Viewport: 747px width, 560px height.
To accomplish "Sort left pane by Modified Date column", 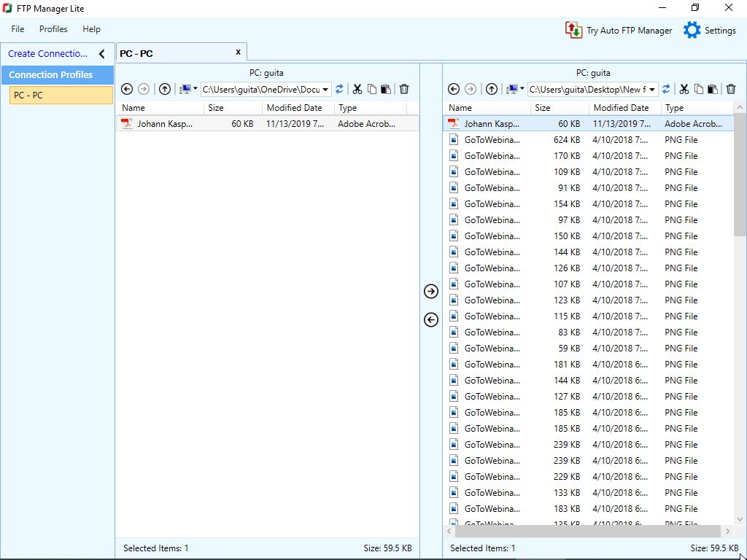I will [298, 108].
